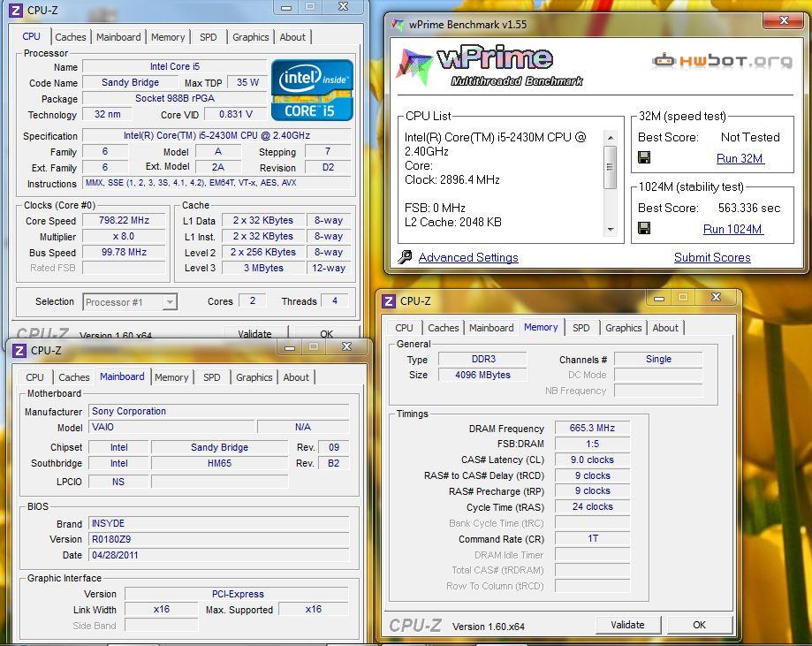Open Memory tab in top CPU-Z window
The height and width of the screenshot is (646, 812).
coord(168,37)
